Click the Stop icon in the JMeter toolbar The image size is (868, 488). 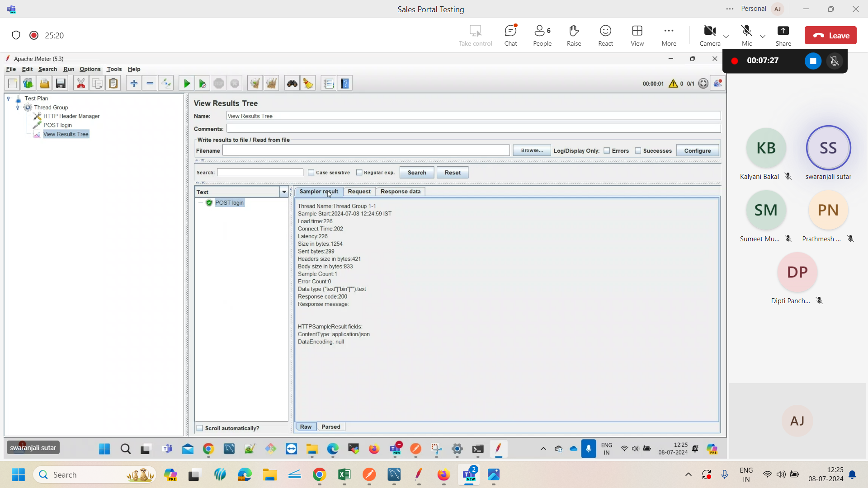(x=219, y=84)
